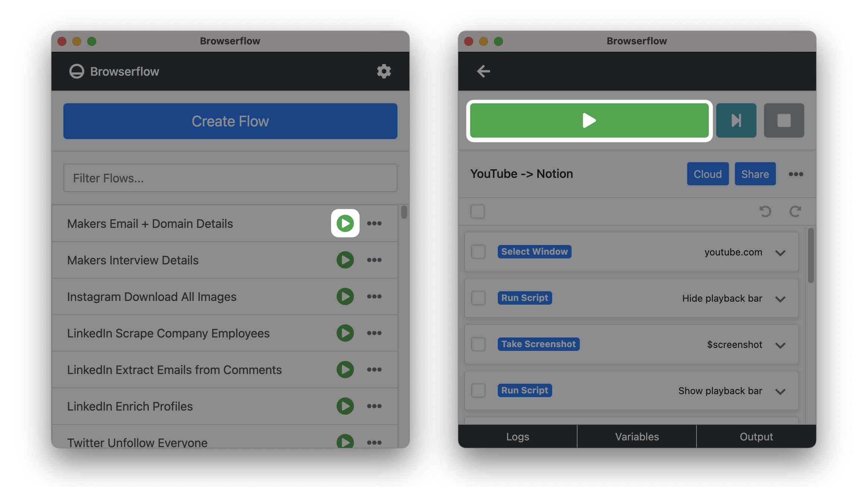
Task: Expand the Hide playback bar step
Action: 780,299
